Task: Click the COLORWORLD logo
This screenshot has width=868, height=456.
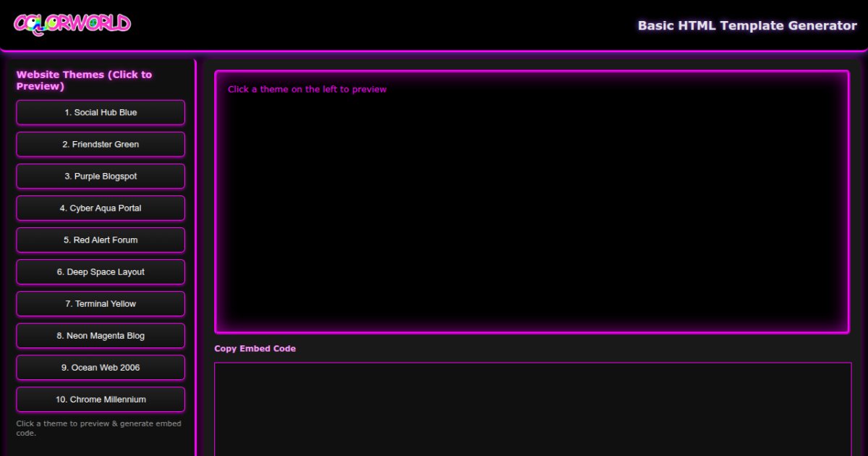Action: (72, 23)
